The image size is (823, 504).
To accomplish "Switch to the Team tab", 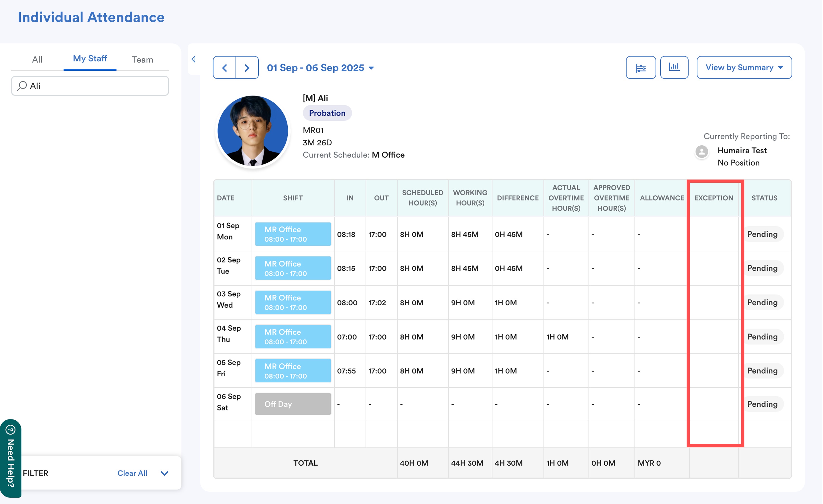I will point(142,59).
